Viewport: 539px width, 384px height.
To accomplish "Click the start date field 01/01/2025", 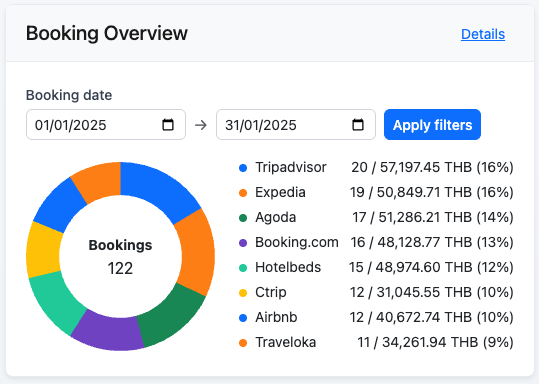I will 106,124.
